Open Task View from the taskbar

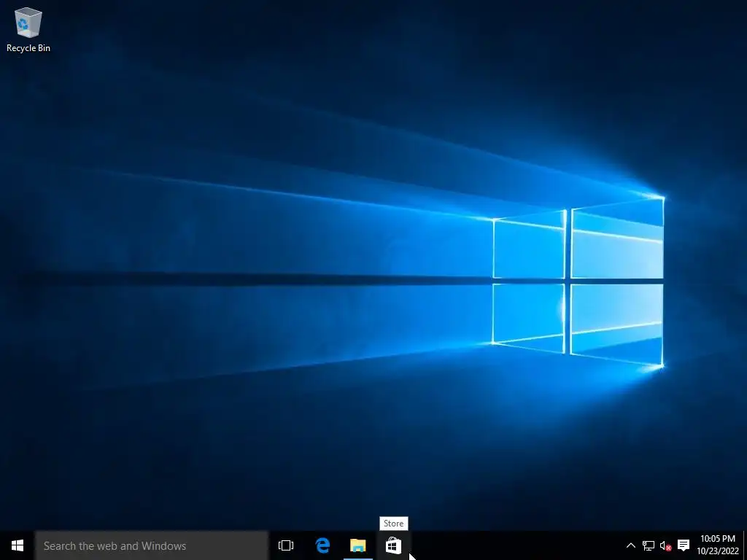tap(286, 545)
